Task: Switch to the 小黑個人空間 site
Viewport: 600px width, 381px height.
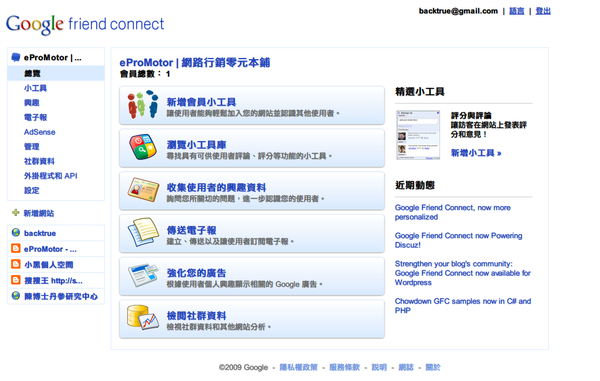Action: coord(49,265)
